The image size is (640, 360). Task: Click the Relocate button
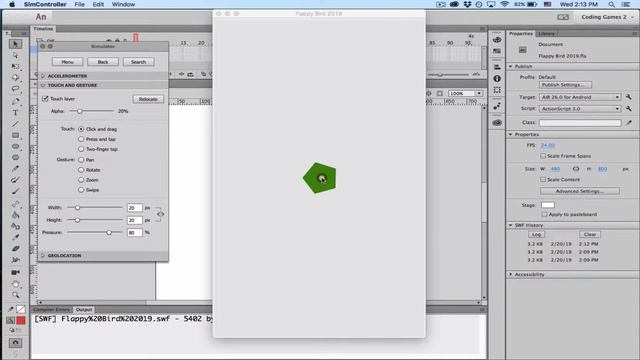click(x=148, y=99)
